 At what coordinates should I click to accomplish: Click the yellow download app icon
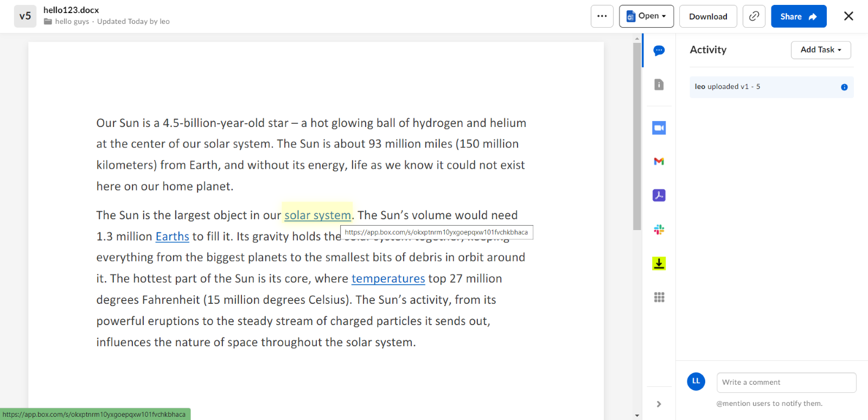[659, 264]
